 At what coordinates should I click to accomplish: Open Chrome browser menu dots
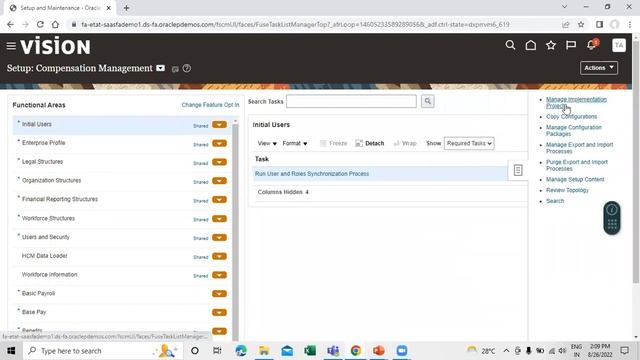pyautogui.click(x=630, y=24)
